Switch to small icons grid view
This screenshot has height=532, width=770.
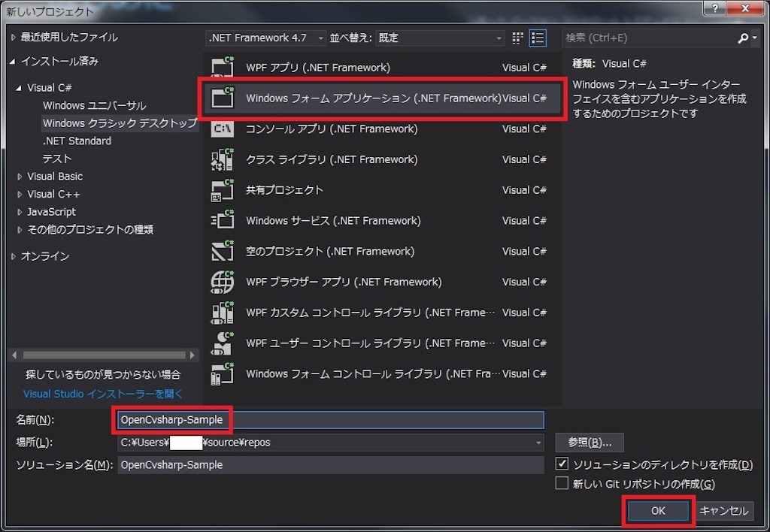pyautogui.click(x=517, y=38)
